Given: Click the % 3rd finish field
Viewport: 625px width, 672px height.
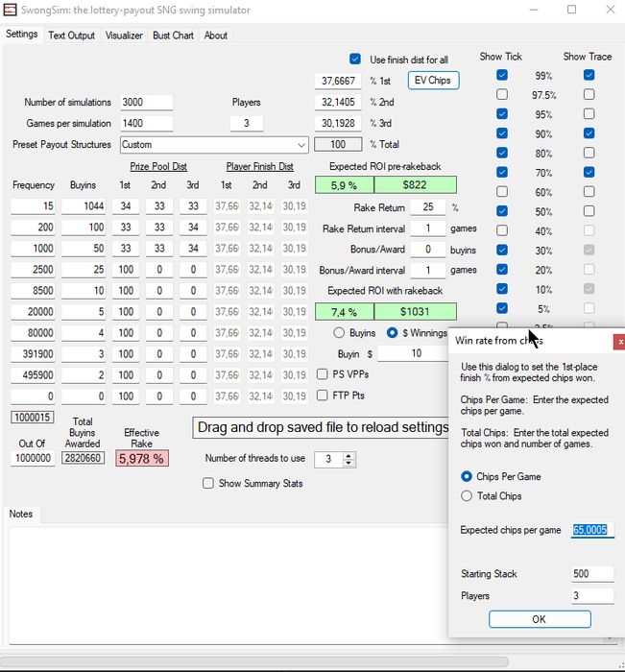Looking at the screenshot, I should [x=338, y=124].
